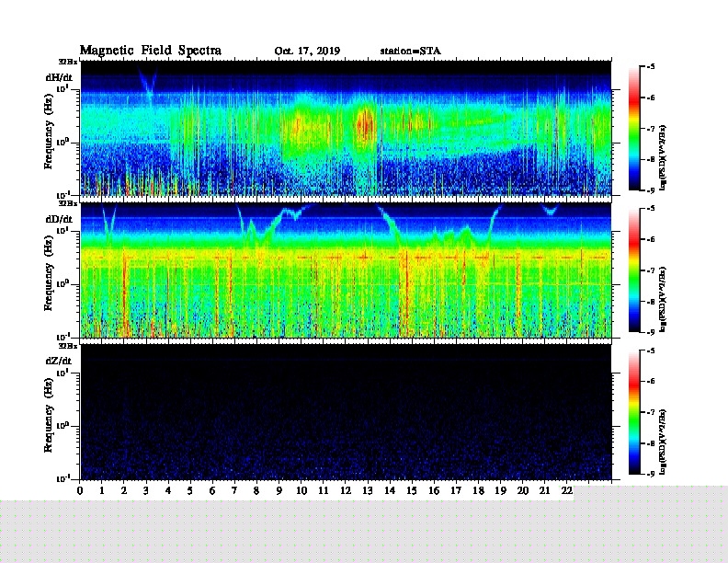Click hour label '3' on time axis
The height and width of the screenshot is (563, 728).
click(146, 490)
